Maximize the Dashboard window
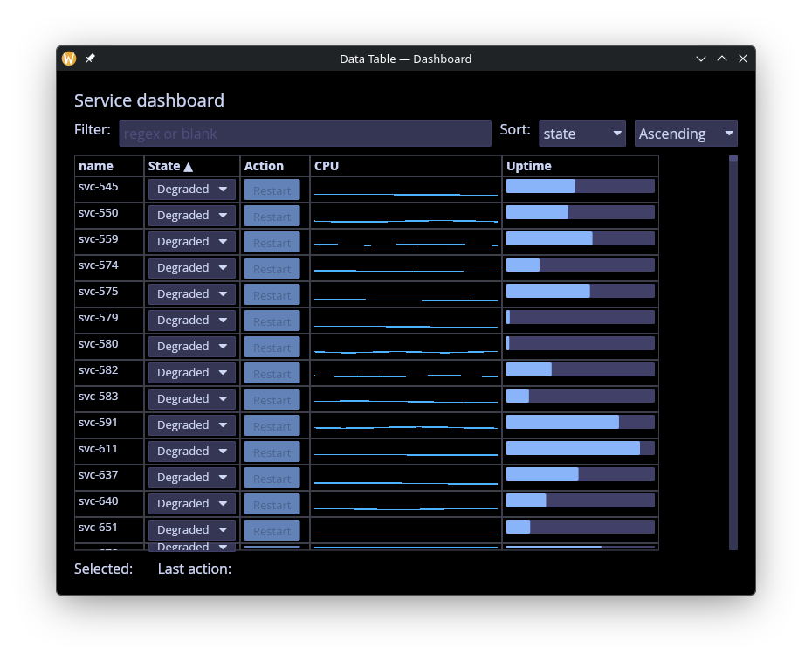The width and height of the screenshot is (812, 662). coord(722,59)
